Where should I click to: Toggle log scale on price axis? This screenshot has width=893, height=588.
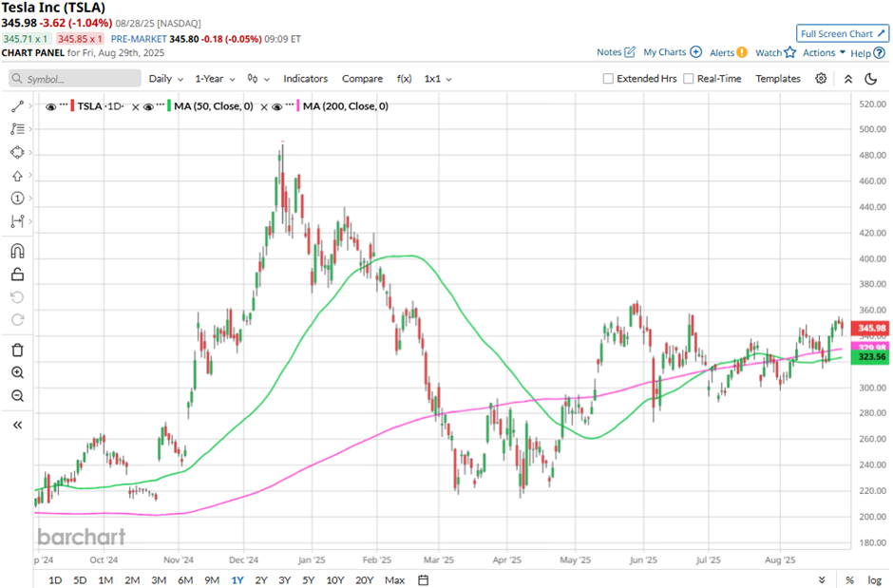874,580
